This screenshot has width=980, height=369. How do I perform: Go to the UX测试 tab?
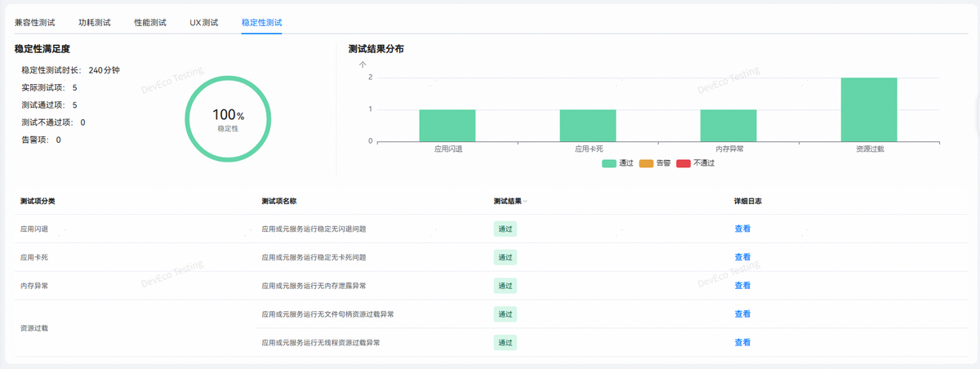point(204,22)
